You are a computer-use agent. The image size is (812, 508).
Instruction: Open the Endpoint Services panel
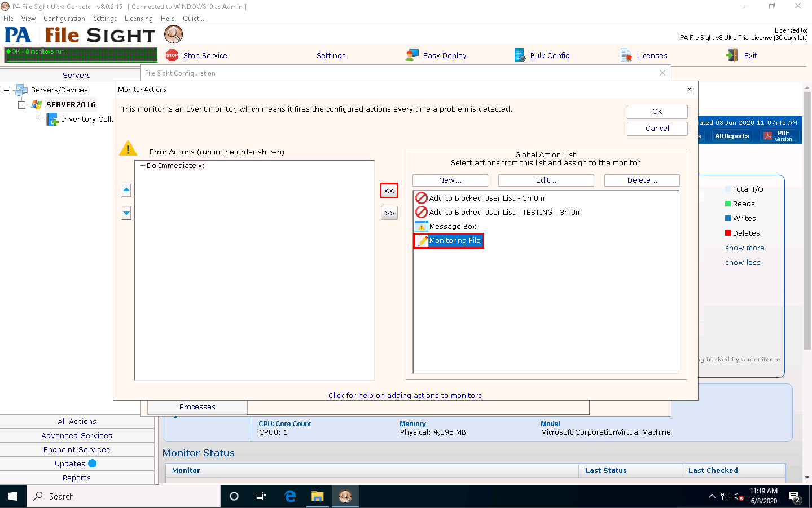[77, 450]
